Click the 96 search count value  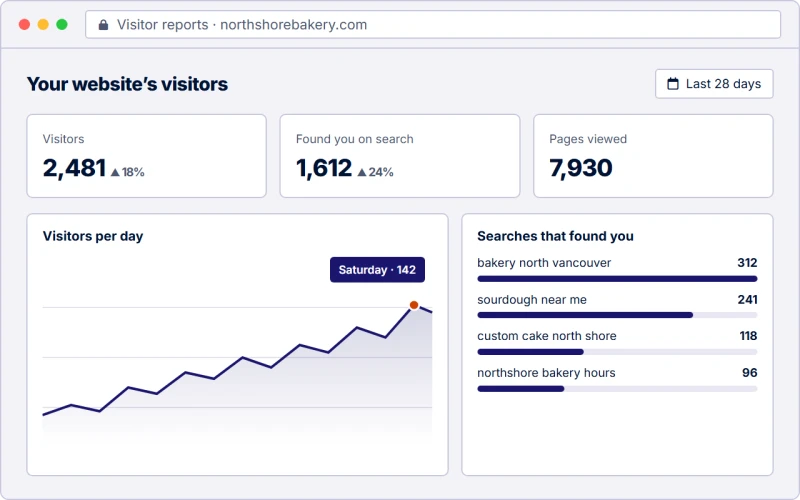pos(749,373)
